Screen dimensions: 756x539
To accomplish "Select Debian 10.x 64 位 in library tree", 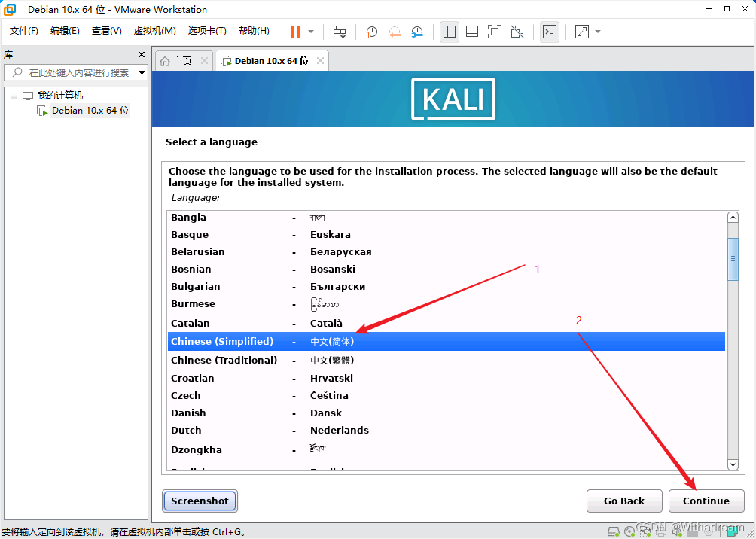I will tap(90, 111).
